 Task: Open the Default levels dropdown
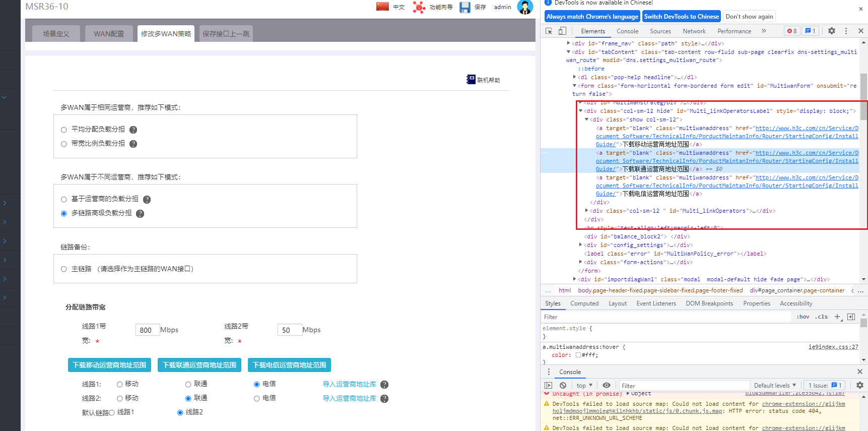click(775, 386)
